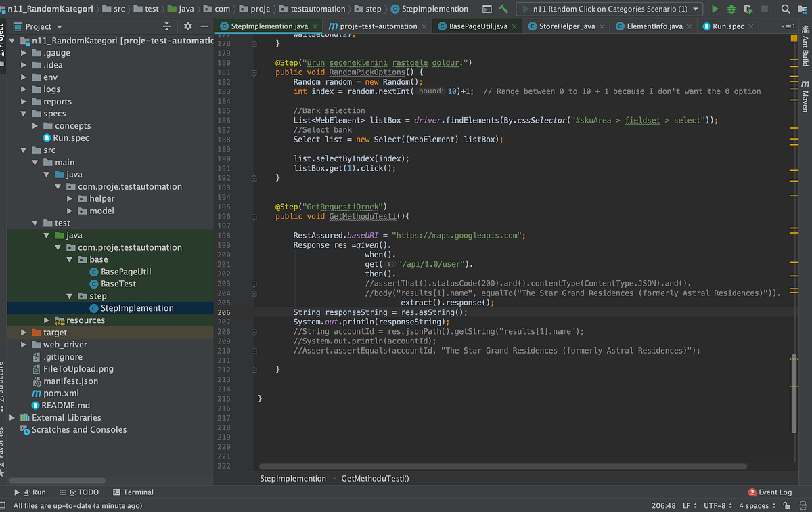The height and width of the screenshot is (512, 812).
Task: Close the StoreHelper.java tab
Action: click(x=603, y=26)
